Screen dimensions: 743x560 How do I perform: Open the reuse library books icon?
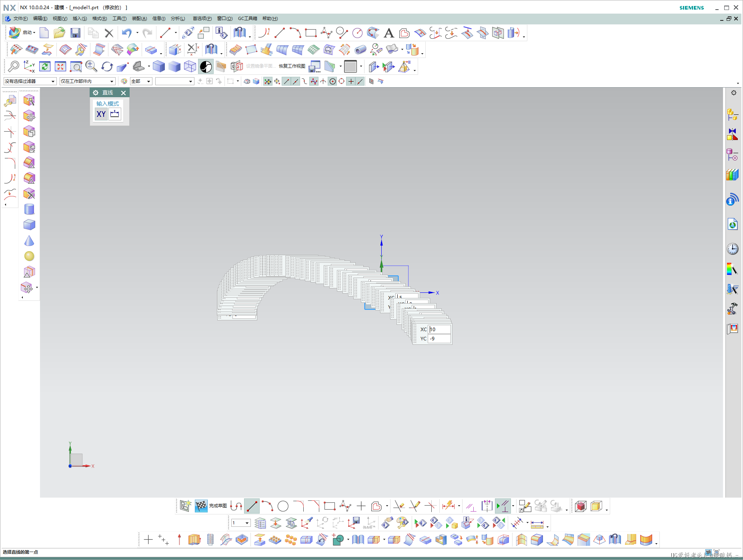click(733, 175)
